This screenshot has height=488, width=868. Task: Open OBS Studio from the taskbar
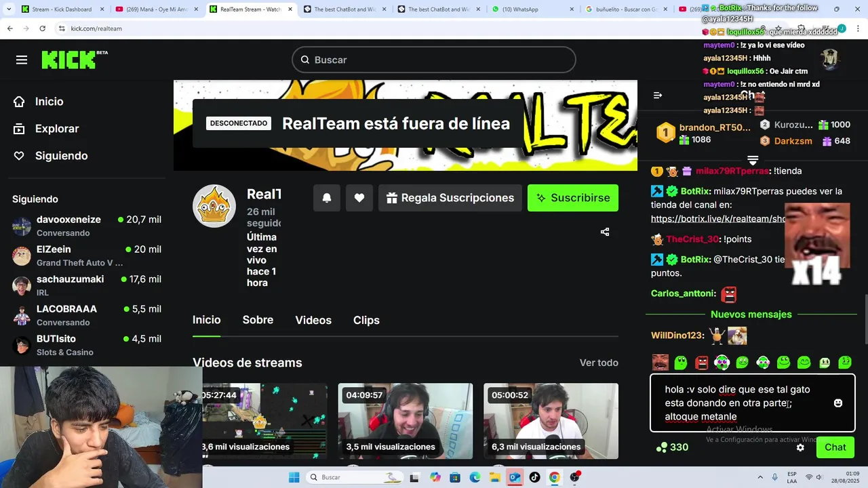click(x=575, y=477)
